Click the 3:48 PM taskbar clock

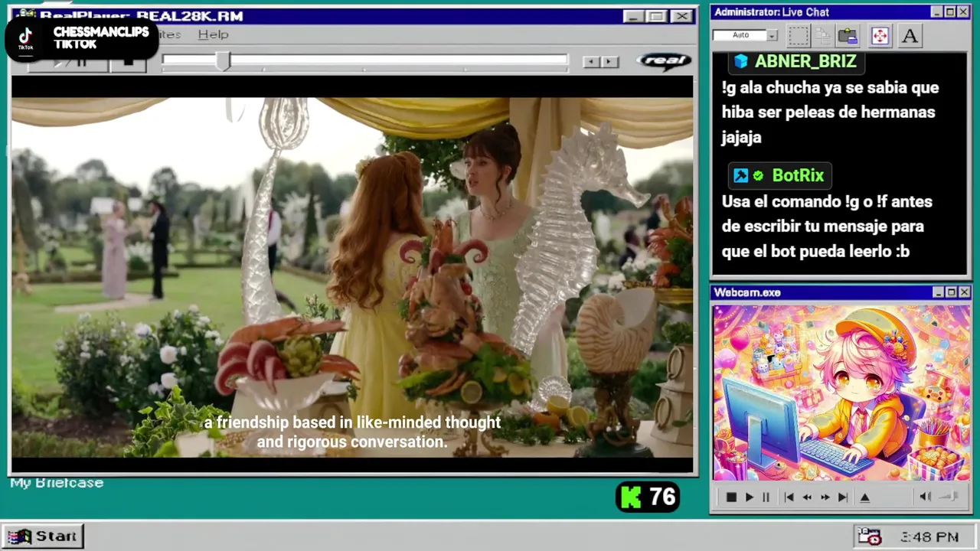pos(929,537)
